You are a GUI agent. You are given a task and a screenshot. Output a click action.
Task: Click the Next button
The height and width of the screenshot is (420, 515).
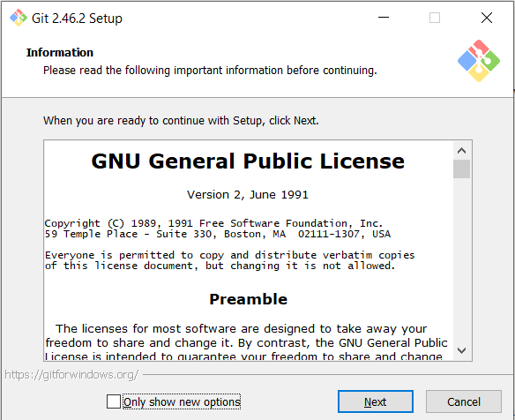pyautogui.click(x=376, y=401)
